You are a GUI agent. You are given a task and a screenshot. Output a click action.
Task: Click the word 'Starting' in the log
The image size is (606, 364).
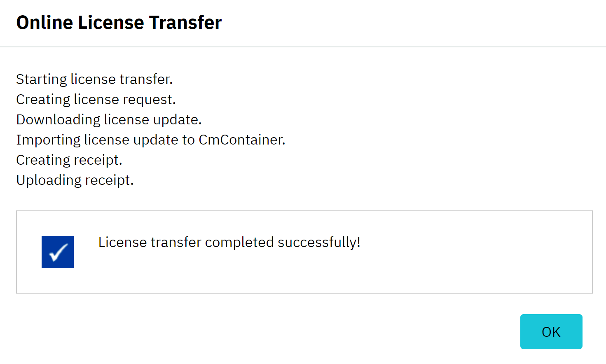pos(41,79)
